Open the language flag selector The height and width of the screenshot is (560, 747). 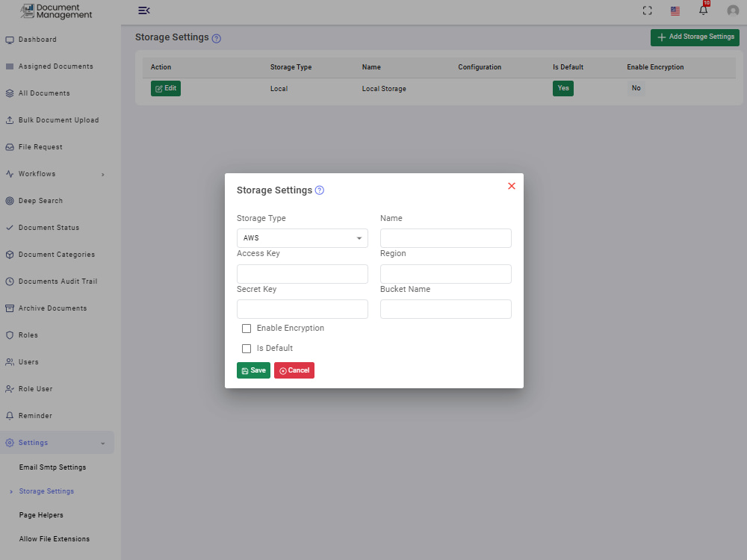(675, 11)
